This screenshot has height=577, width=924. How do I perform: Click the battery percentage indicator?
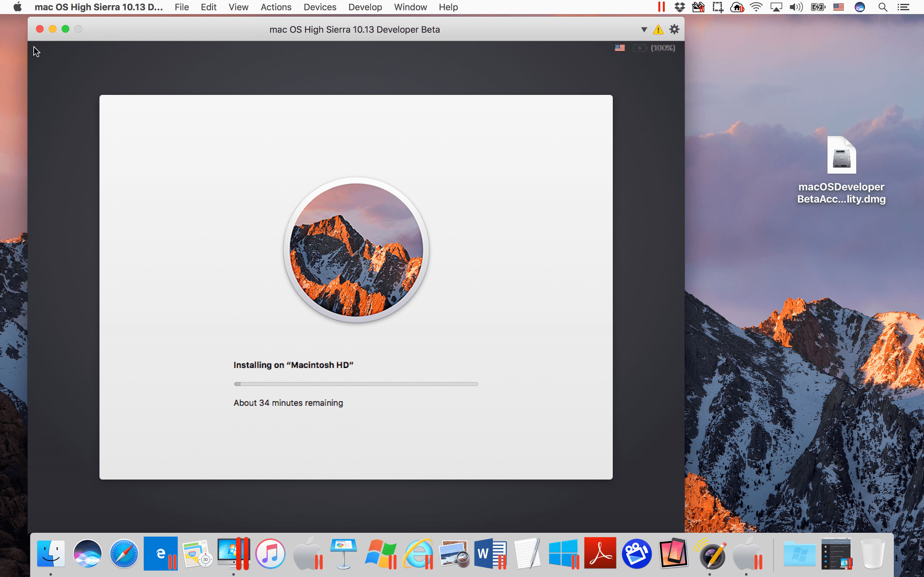[664, 48]
